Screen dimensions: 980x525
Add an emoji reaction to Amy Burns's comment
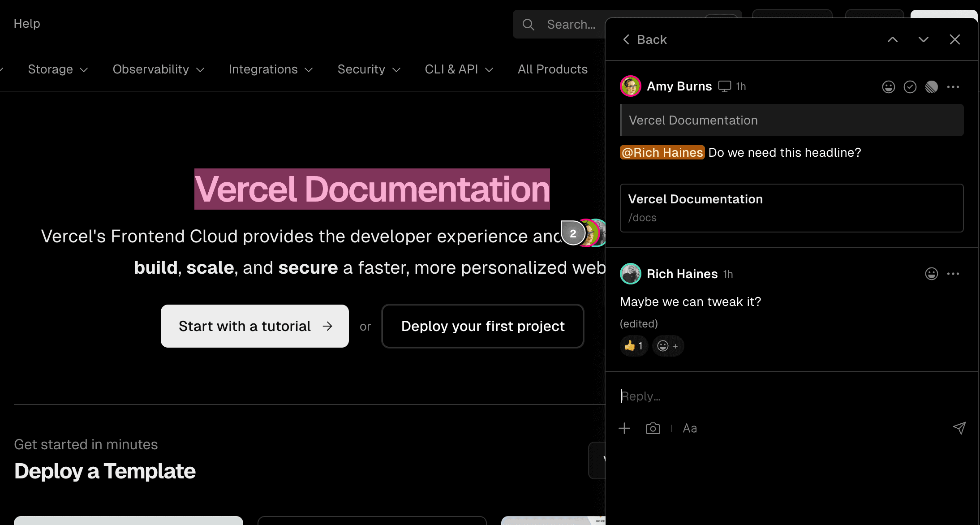[889, 86]
